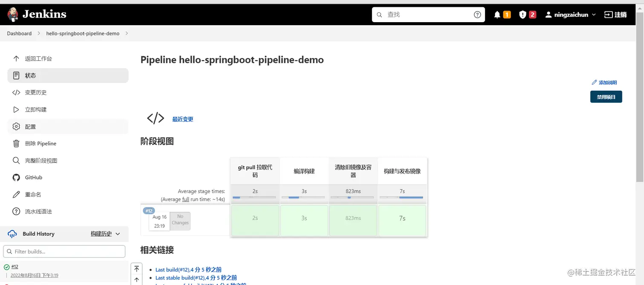Expand the 构建历史 dropdown chevron
Screen dimensions: 644x285
tap(118, 234)
